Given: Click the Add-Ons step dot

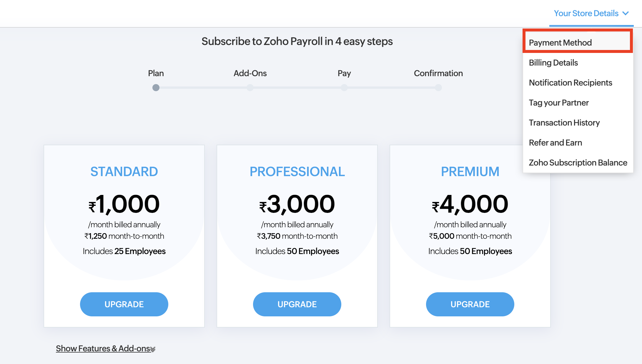Looking at the screenshot, I should 250,88.
